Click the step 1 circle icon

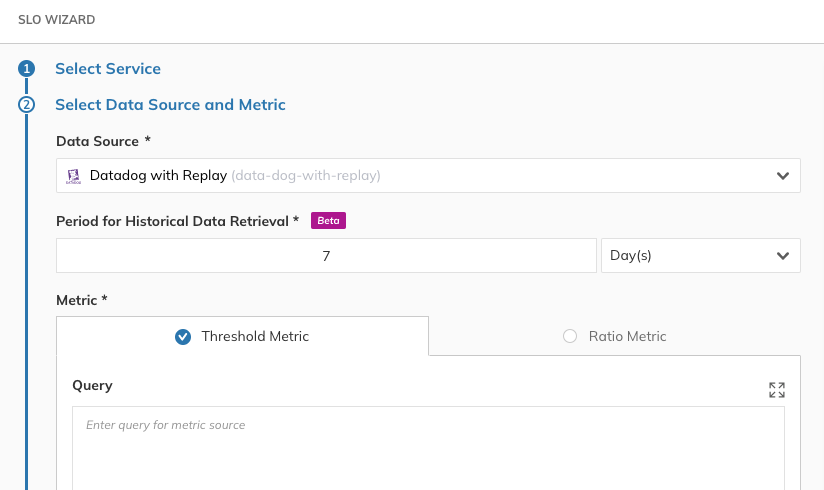point(27,69)
